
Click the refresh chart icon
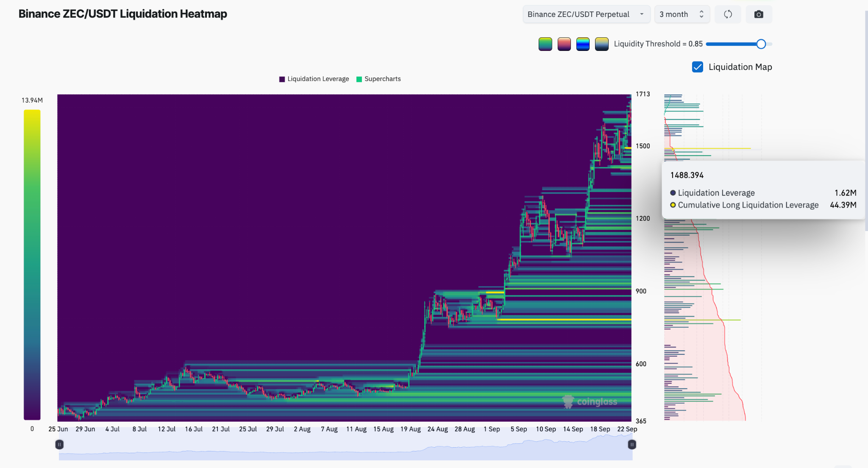[x=728, y=14]
